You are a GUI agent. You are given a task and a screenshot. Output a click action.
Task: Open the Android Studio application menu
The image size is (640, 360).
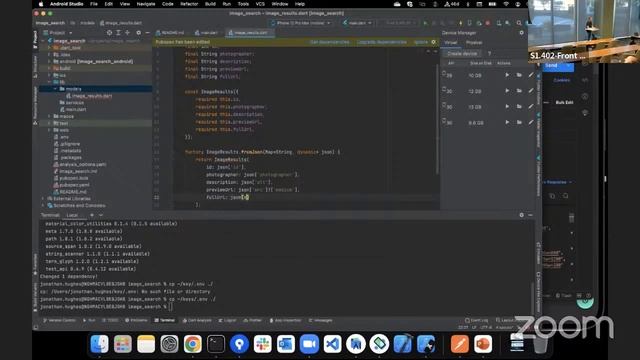coord(67,4)
